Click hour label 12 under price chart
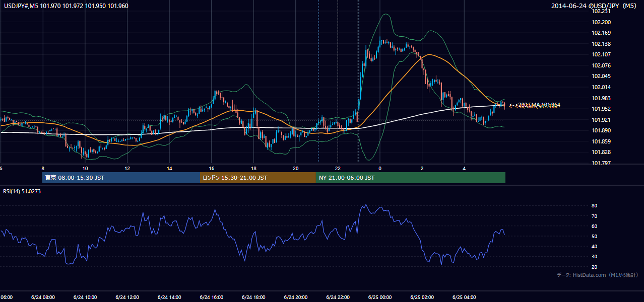The height and width of the screenshot is (302, 644). 127,168
